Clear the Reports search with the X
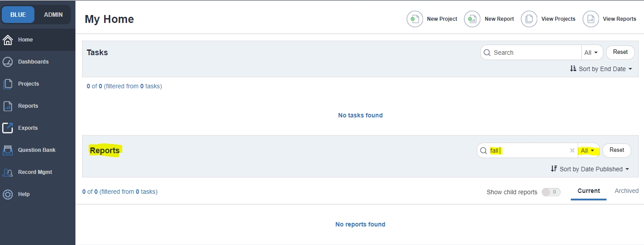Viewport: 644px width, 245px height. [x=572, y=151]
